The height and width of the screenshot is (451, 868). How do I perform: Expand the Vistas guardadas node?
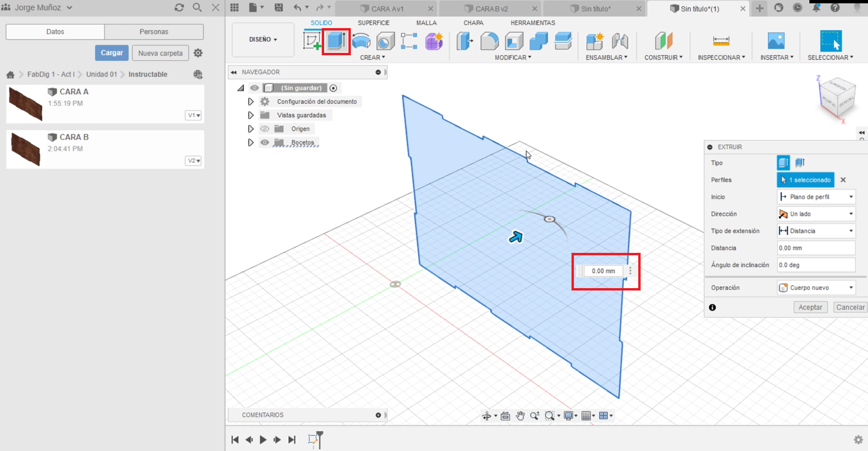click(251, 115)
